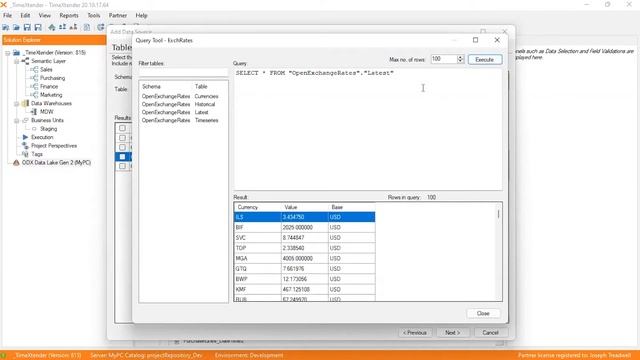Image resolution: width=640 pixels, height=360 pixels.
Task: Click the Currency column header
Action: click(258, 207)
